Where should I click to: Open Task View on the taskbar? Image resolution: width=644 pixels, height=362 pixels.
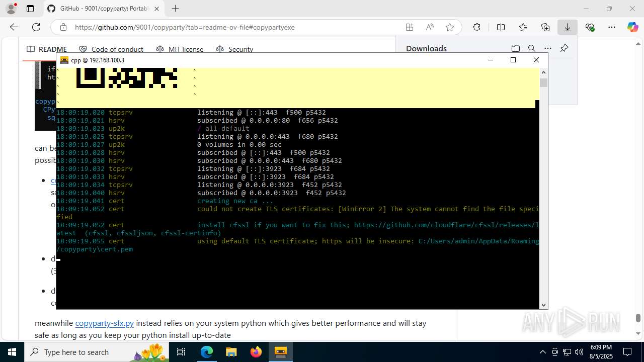point(182,352)
